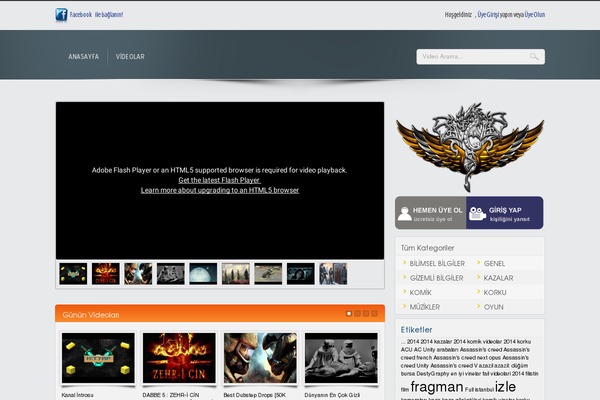
Task: Click the Best Dubstep Drops title text
Action: point(254,395)
